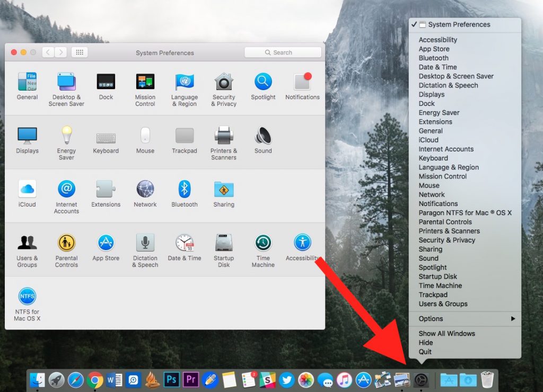543x392 pixels.
Task: Open Desktop & Screen Saver pane in window
Action: click(x=66, y=82)
